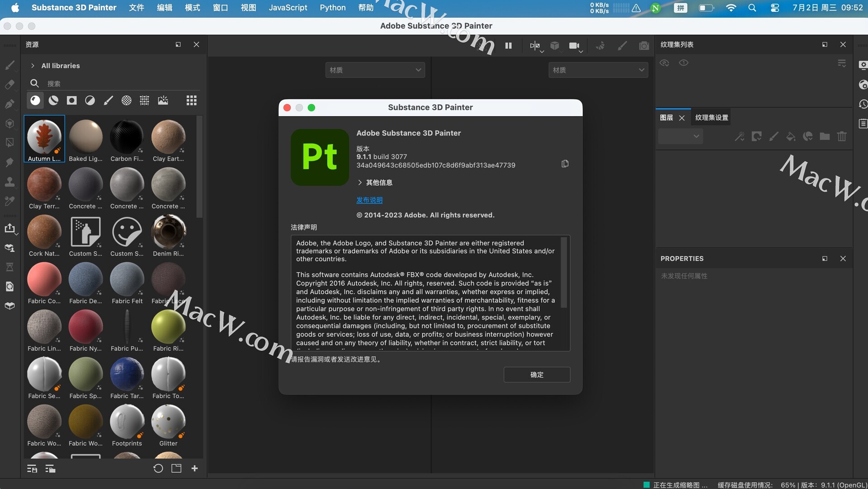This screenshot has height=489, width=868.
Task: Select the Material picker tool
Action: (9, 201)
